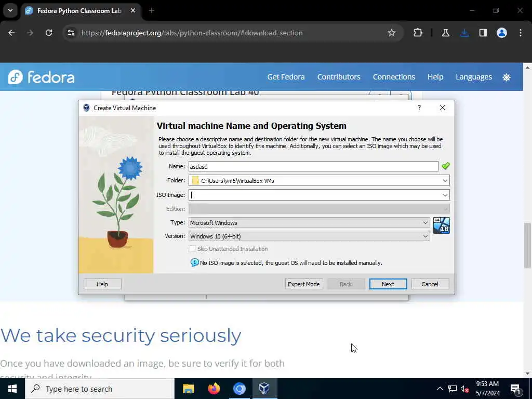Click the taskbar search box

(100, 389)
